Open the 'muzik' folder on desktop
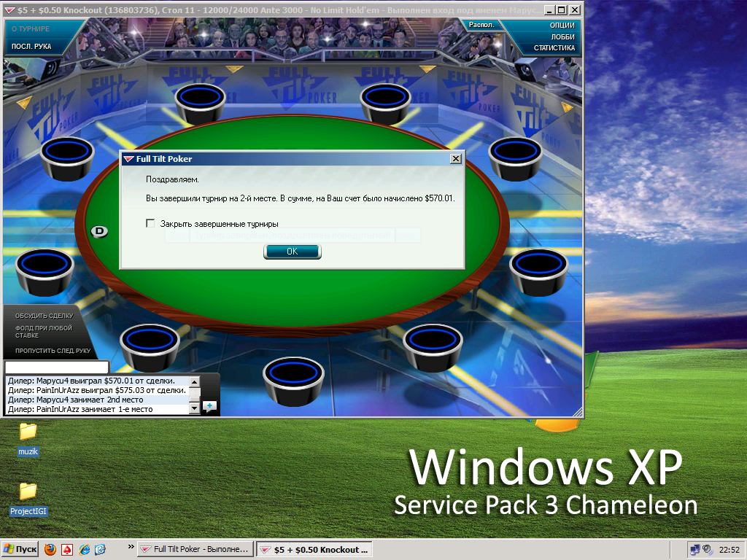Image resolution: width=747 pixels, height=560 pixels. pos(28,438)
